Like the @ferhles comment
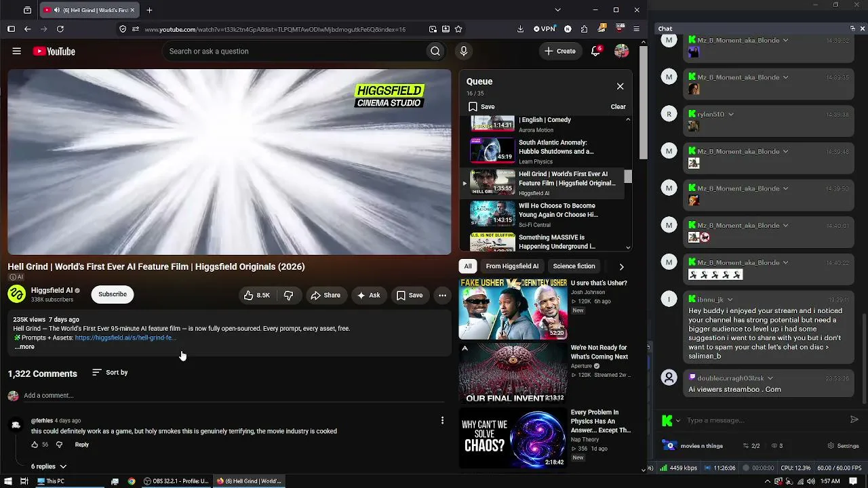The height and width of the screenshot is (488, 868). click(x=35, y=445)
